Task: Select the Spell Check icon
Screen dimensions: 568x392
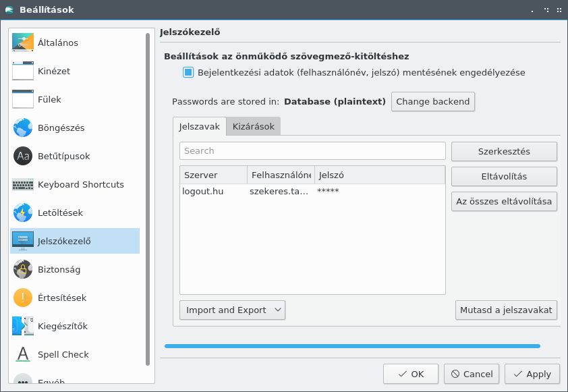Action: tap(23, 354)
